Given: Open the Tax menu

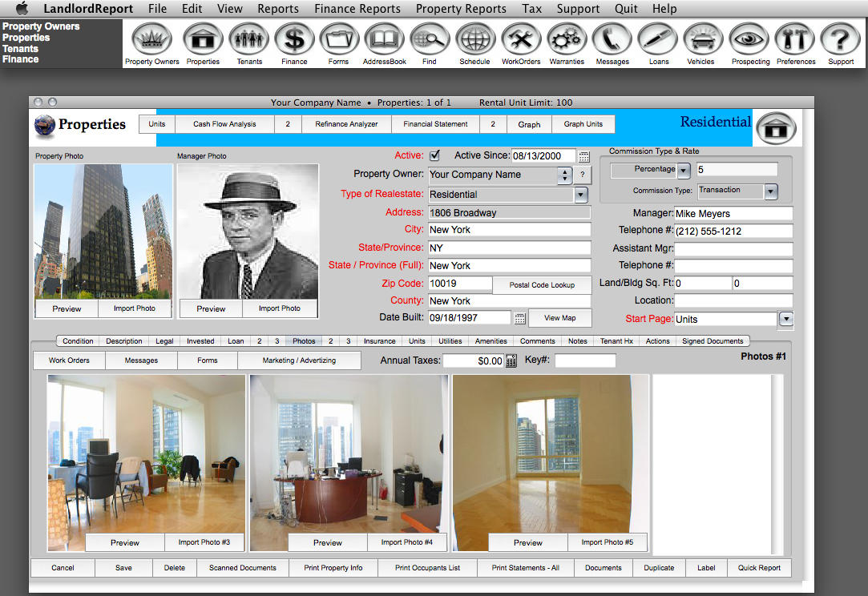Looking at the screenshot, I should [531, 9].
